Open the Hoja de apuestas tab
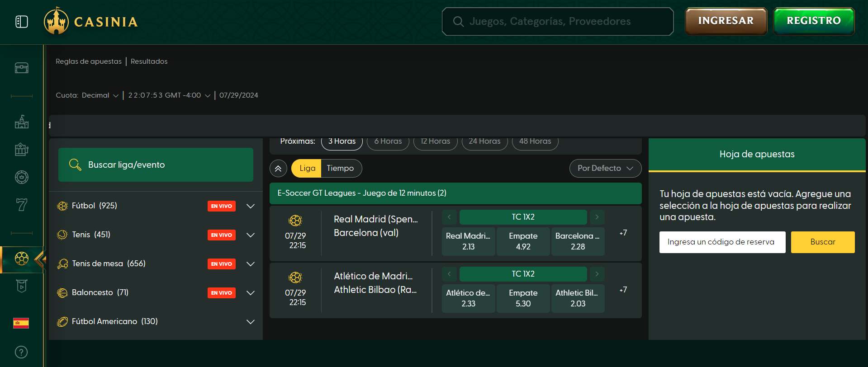 [x=757, y=154]
